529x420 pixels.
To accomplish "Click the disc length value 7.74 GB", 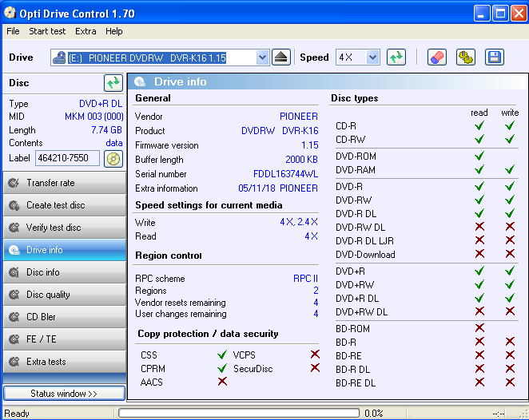I will [x=106, y=130].
